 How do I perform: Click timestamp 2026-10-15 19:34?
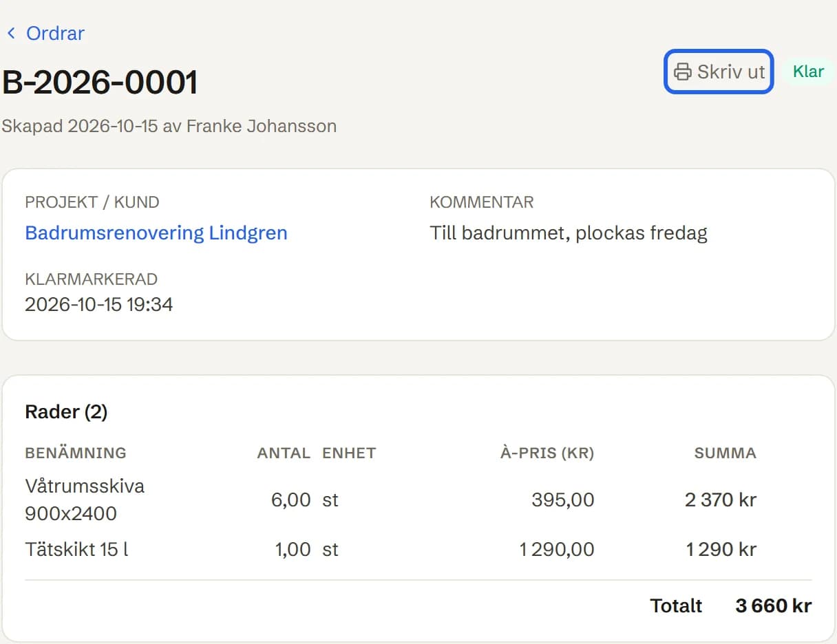tap(99, 304)
